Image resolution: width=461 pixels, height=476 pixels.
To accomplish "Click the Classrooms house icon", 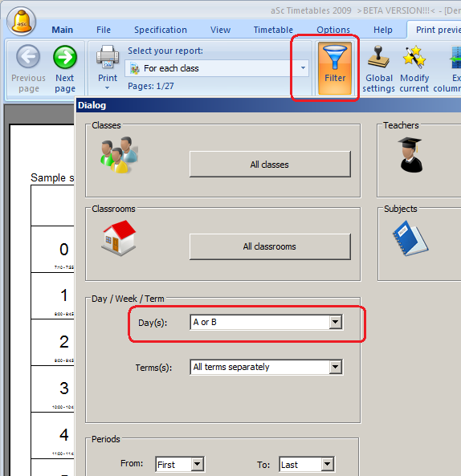I will (118, 238).
